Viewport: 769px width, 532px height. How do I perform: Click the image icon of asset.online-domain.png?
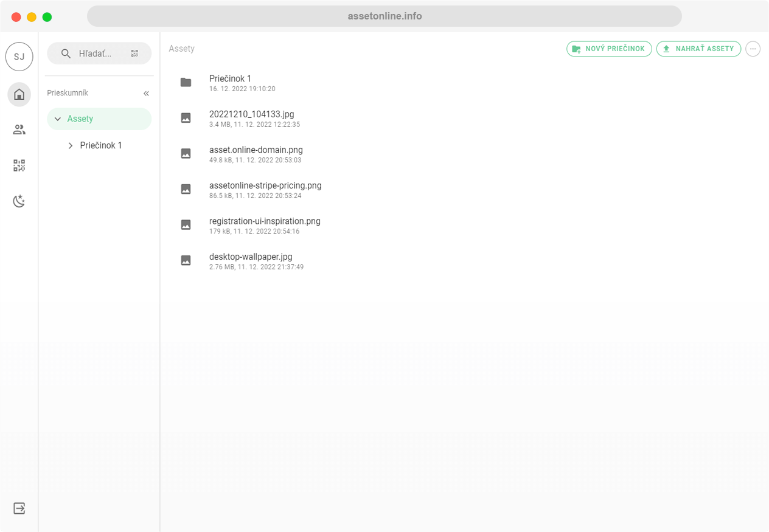186,154
